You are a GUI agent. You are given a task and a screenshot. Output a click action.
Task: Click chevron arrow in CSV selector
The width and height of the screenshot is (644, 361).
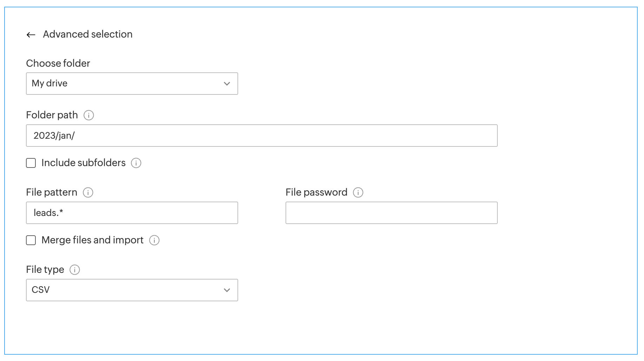coord(227,290)
